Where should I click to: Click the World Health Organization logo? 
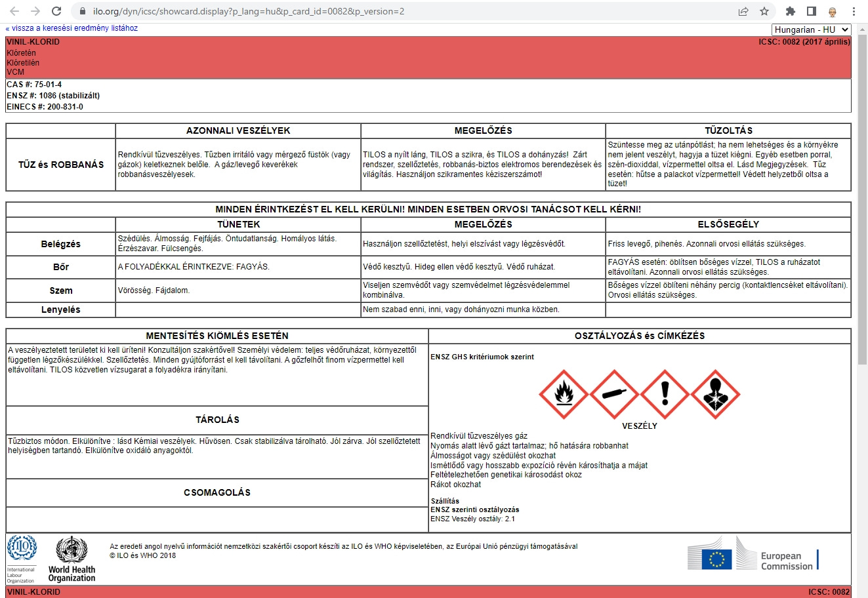click(x=72, y=559)
